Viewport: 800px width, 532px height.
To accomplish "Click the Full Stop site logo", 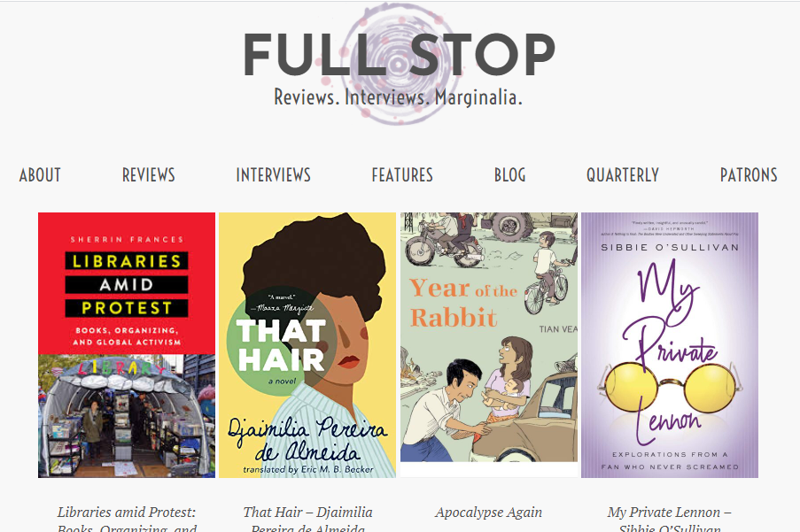I will tap(399, 55).
